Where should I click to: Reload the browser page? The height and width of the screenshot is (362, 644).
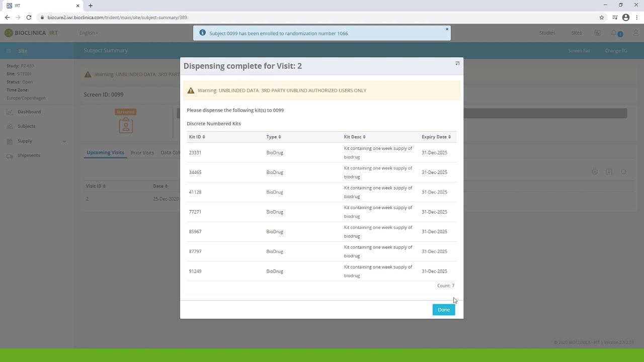point(29,17)
